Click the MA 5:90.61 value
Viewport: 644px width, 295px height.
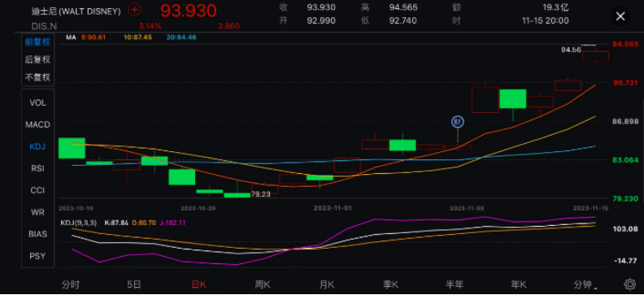coord(94,37)
